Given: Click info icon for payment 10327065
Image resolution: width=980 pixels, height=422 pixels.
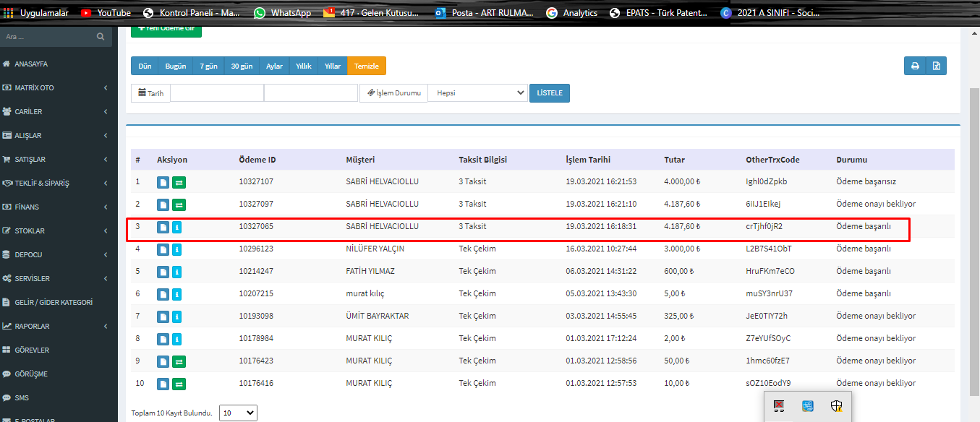Looking at the screenshot, I should click(x=177, y=227).
